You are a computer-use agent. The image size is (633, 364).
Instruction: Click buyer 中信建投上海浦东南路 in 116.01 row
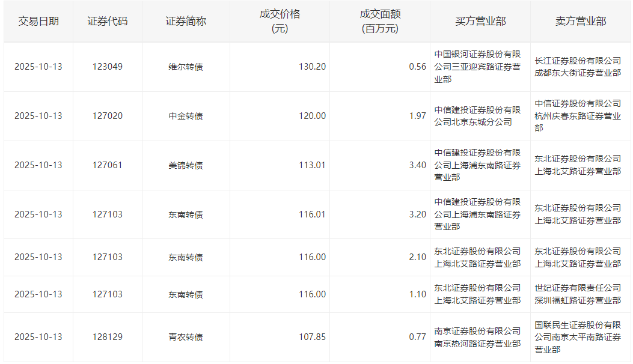(477, 214)
